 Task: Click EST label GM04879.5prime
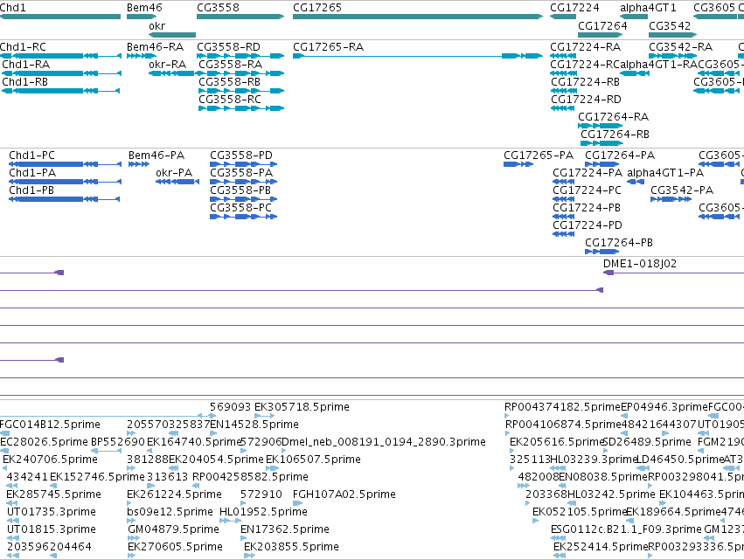174,529
